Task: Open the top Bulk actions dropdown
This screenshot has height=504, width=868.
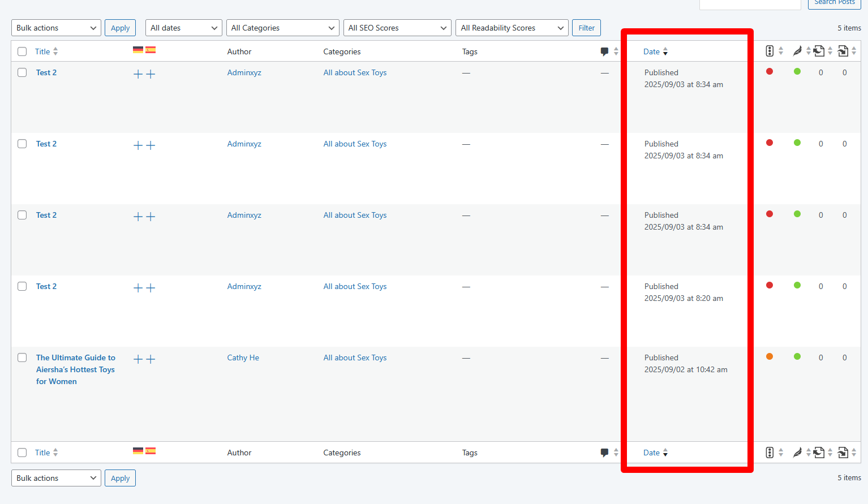Action: pyautogui.click(x=56, y=28)
